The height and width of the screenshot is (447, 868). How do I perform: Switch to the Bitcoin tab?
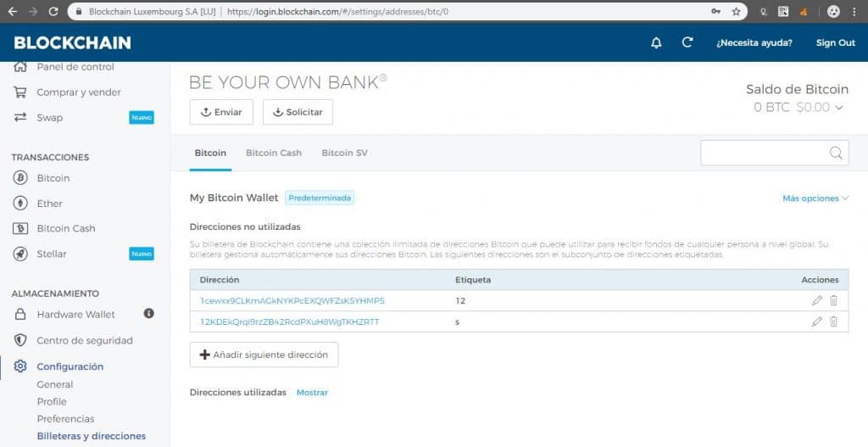[x=210, y=153]
